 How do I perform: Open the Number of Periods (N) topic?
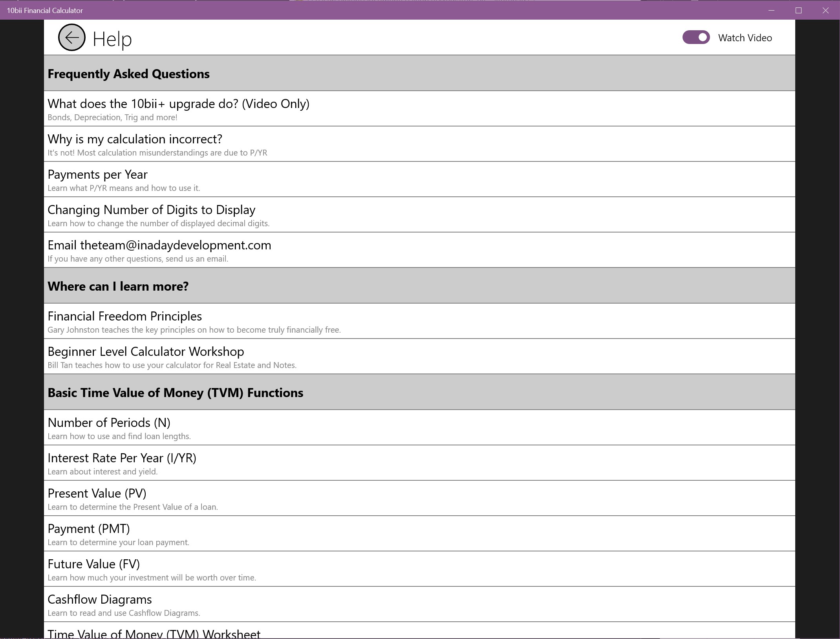tap(109, 427)
